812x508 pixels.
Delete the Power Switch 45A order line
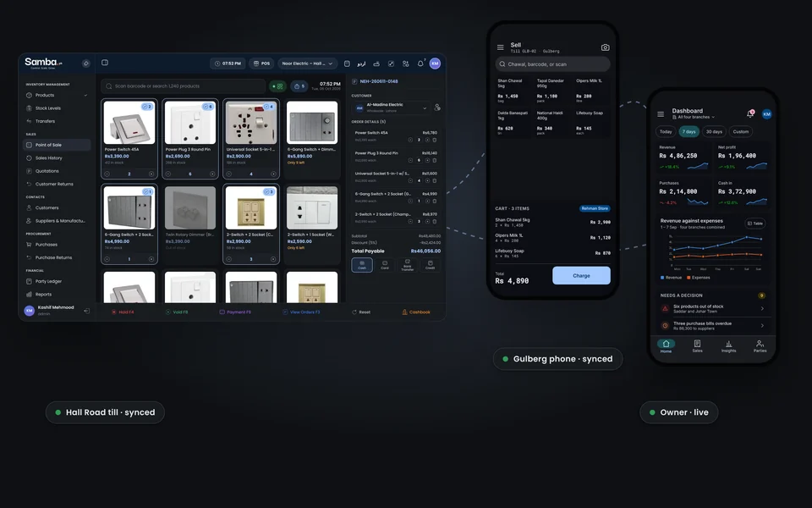[x=435, y=140]
